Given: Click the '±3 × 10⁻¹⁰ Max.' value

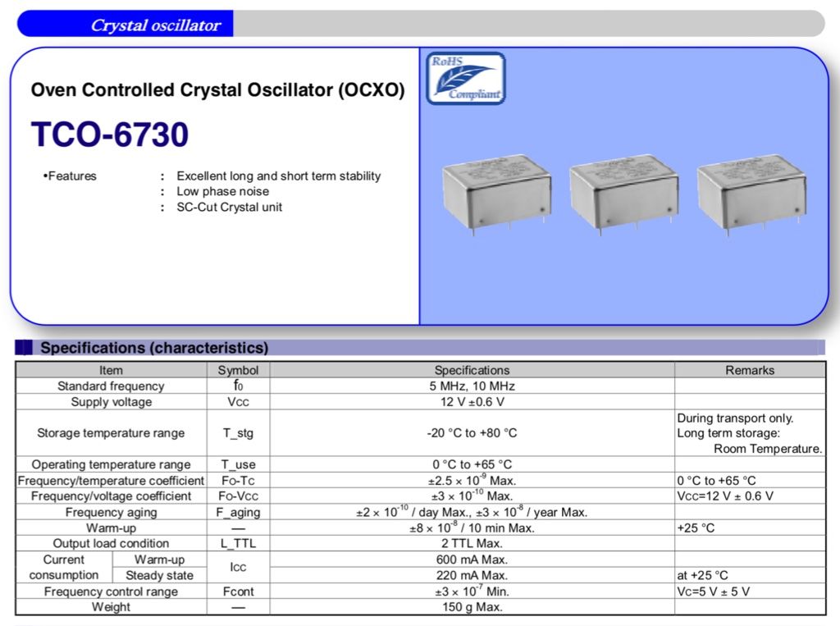Looking at the screenshot, I should (x=472, y=496).
